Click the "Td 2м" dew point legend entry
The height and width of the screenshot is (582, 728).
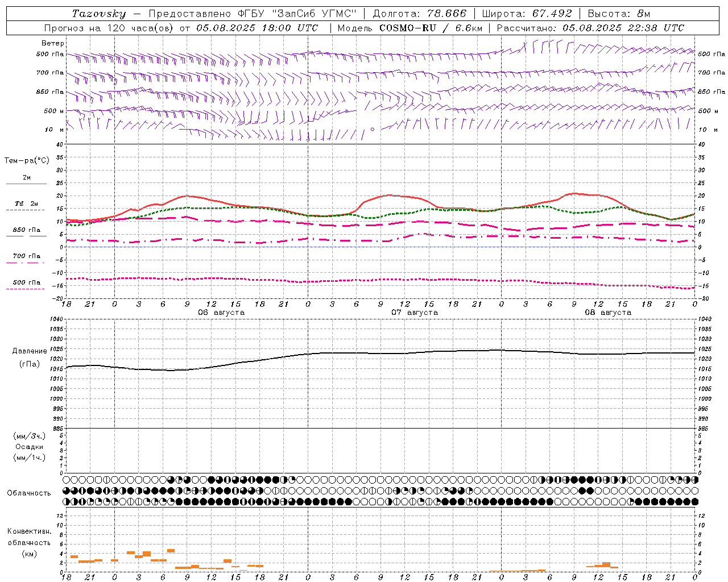(x=26, y=203)
